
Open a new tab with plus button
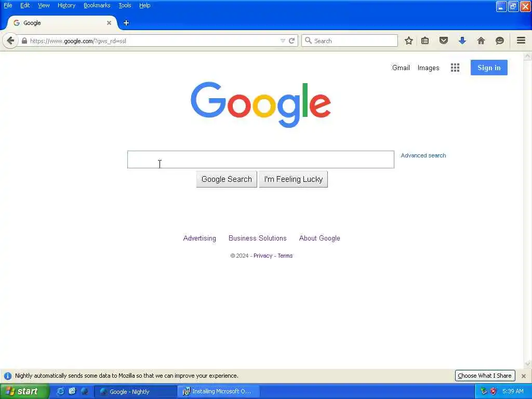coord(126,23)
